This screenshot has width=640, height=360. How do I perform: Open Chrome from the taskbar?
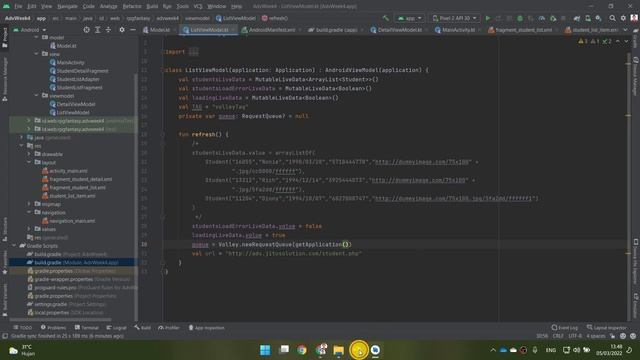point(302,350)
